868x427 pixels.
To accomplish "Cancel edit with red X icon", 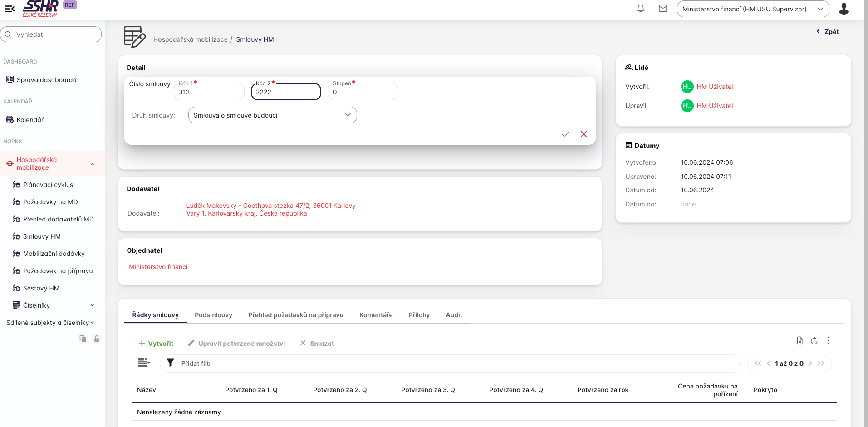I will click(584, 134).
